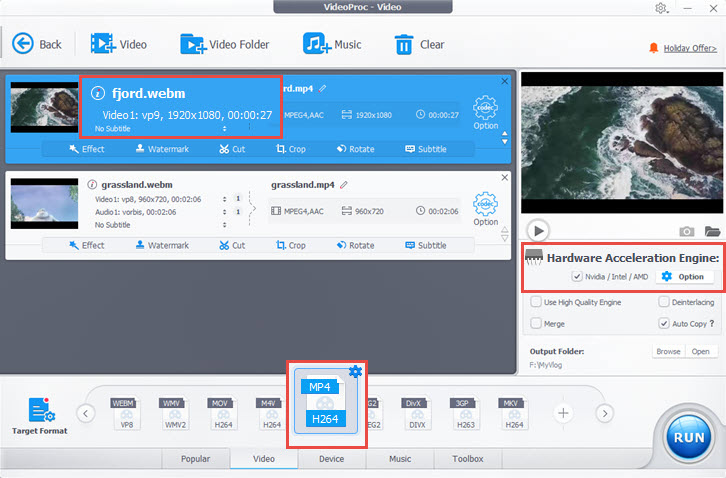Expand grassland Audio1 vorbis track selector

[225, 212]
